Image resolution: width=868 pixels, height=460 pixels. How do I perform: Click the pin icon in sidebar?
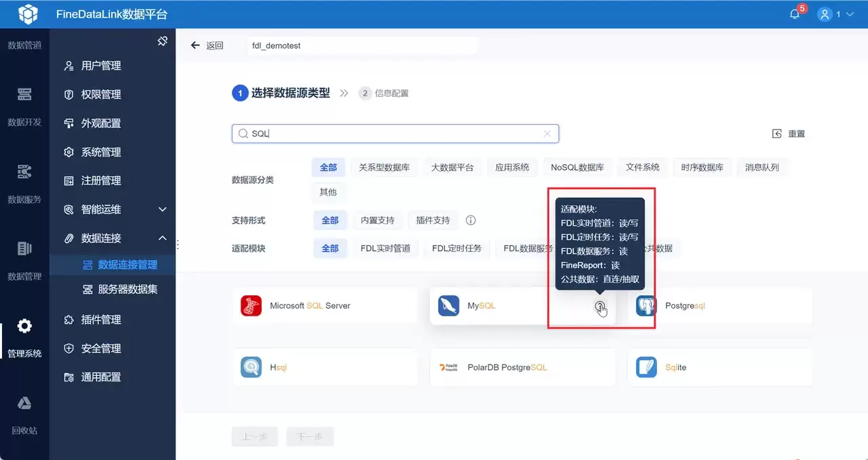[x=162, y=41]
